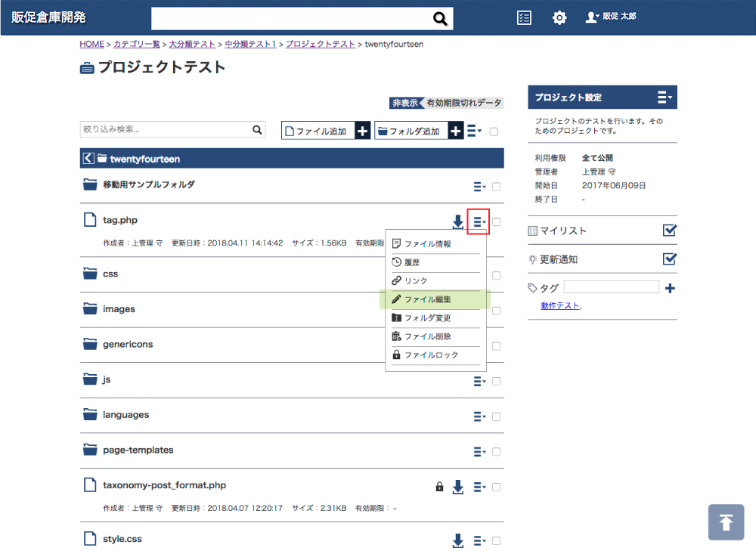This screenshot has height=551, width=756.
Task: Click the js folder icon
Action: 90,379
